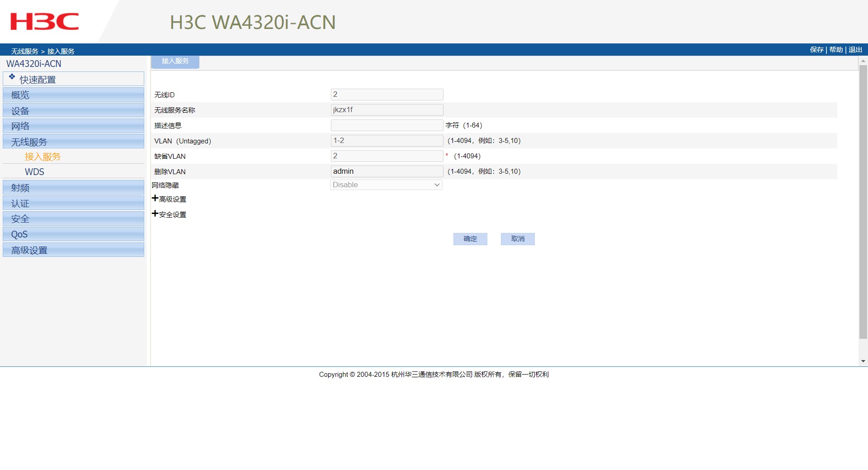Expand the 射频 sidebar menu

coord(73,188)
